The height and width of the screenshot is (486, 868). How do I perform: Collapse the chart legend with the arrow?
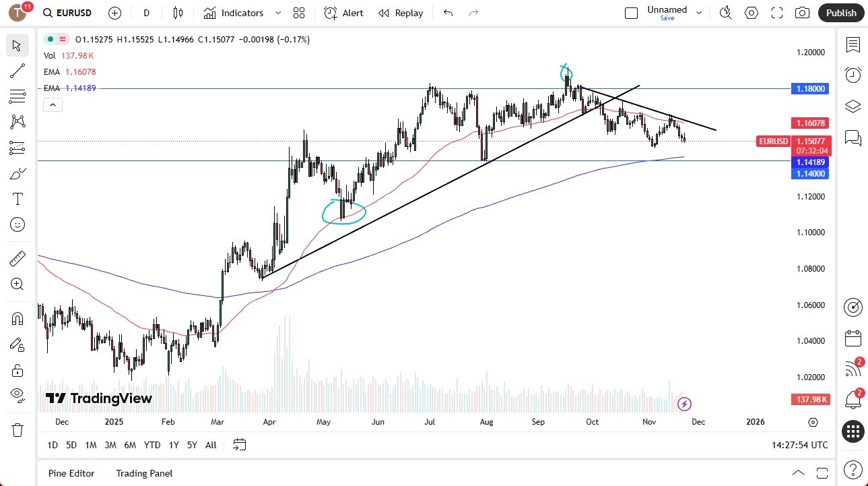coord(53,104)
